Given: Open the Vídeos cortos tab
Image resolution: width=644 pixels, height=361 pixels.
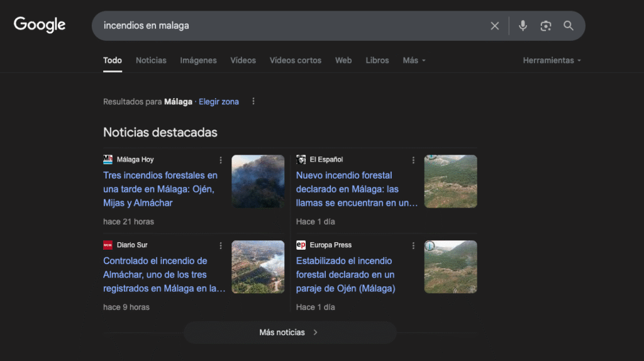Looking at the screenshot, I should [x=296, y=60].
